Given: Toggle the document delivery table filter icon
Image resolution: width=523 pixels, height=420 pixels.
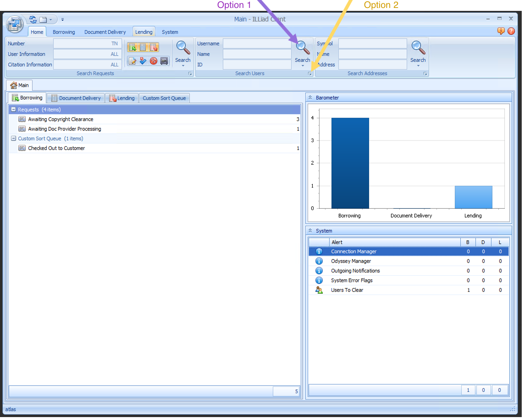Looking at the screenshot, I should pyautogui.click(x=143, y=47).
